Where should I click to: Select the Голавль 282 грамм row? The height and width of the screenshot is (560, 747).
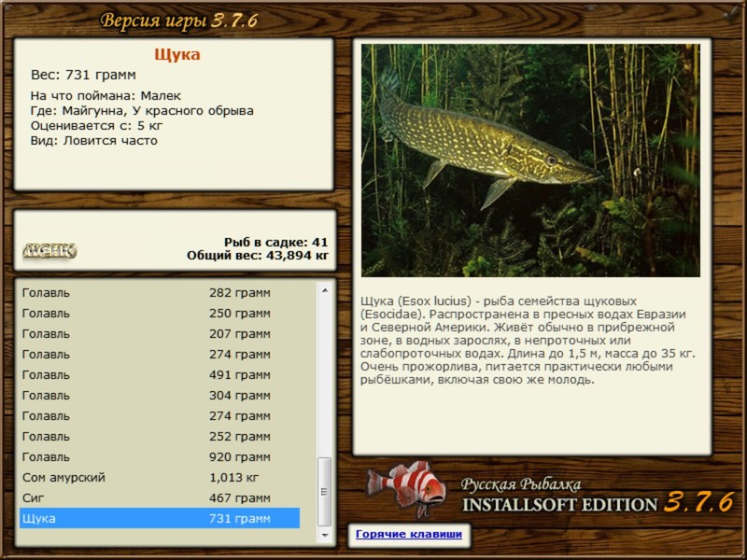[x=160, y=293]
